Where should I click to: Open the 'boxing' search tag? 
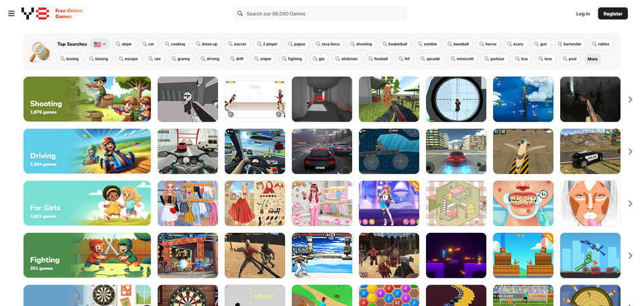coord(70,59)
